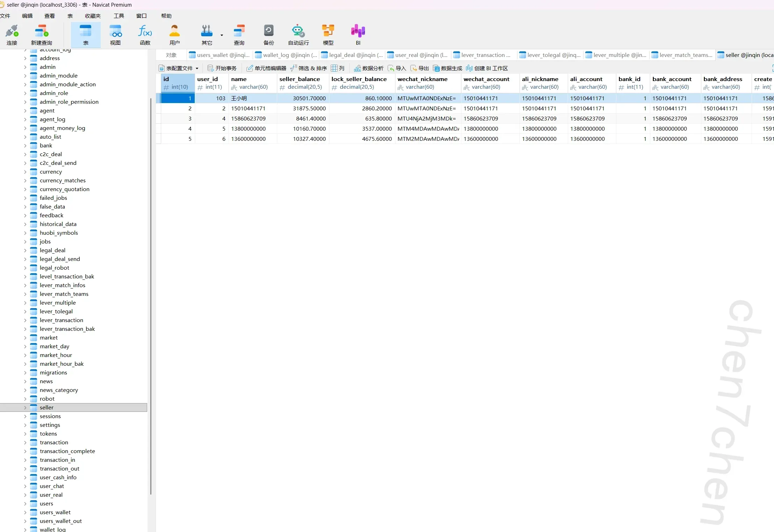The width and height of the screenshot is (774, 532).
Task: Open the Query (查询) icon
Action: click(x=239, y=35)
